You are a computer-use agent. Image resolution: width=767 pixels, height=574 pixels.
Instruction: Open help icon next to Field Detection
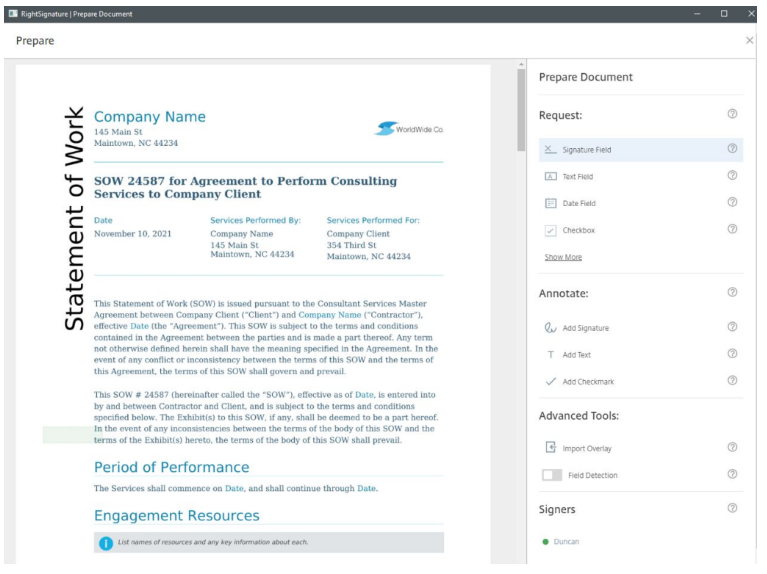click(x=732, y=475)
